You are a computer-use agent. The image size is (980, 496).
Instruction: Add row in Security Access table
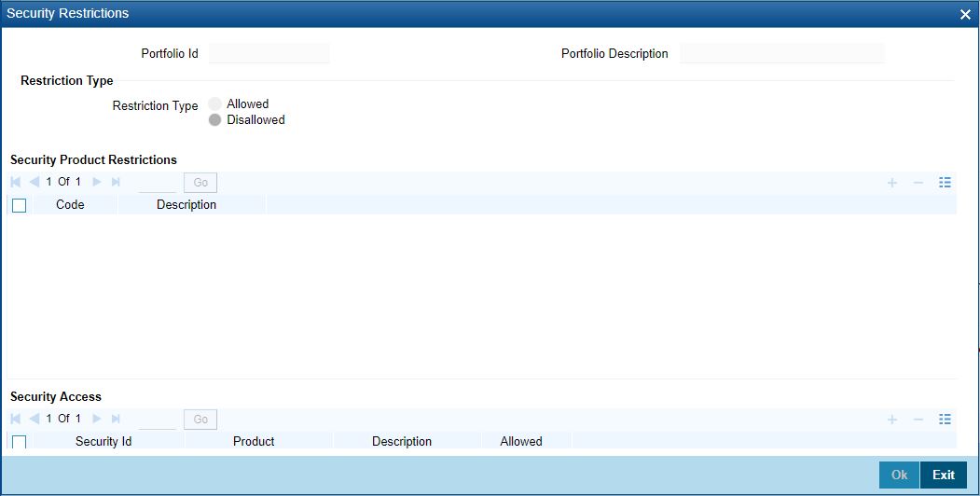[892, 420]
